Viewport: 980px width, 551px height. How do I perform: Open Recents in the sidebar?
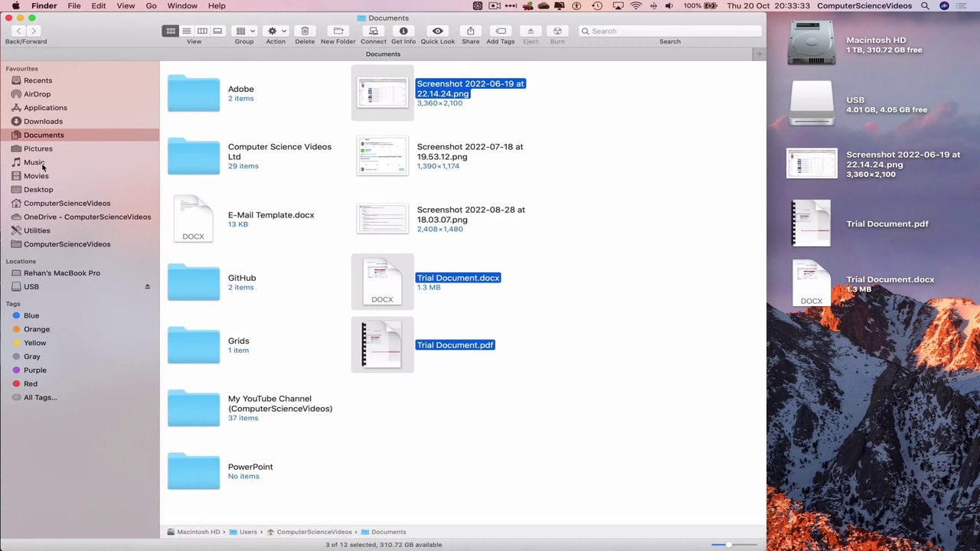(x=38, y=80)
